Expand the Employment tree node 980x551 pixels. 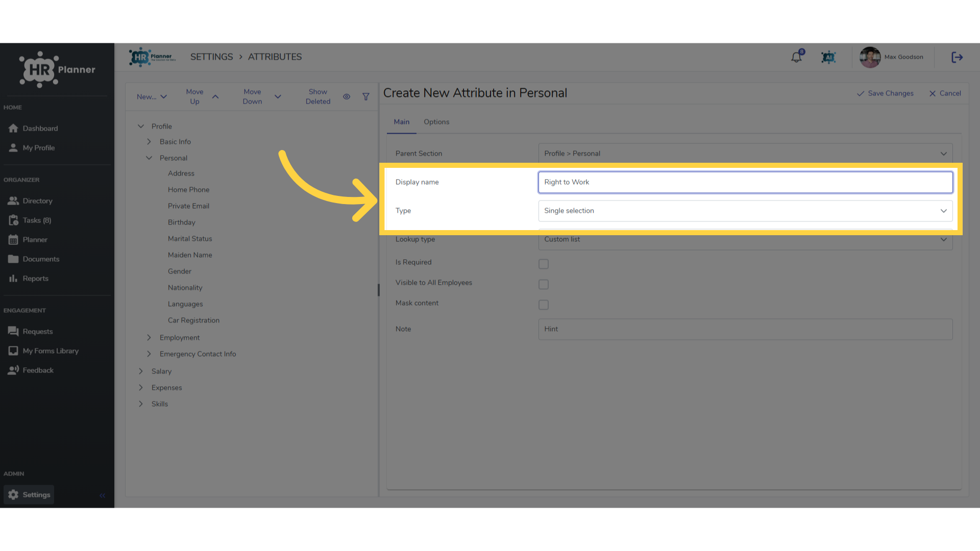(x=149, y=337)
